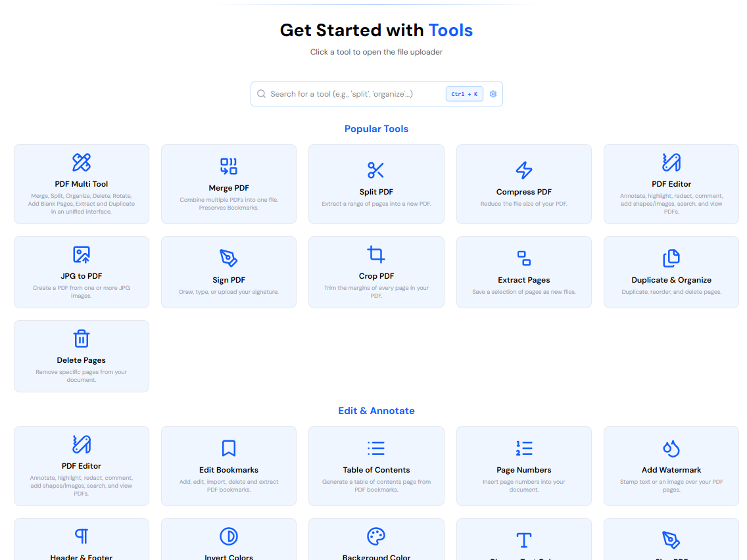
Task: Open search settings with the gear icon
Action: tap(493, 93)
